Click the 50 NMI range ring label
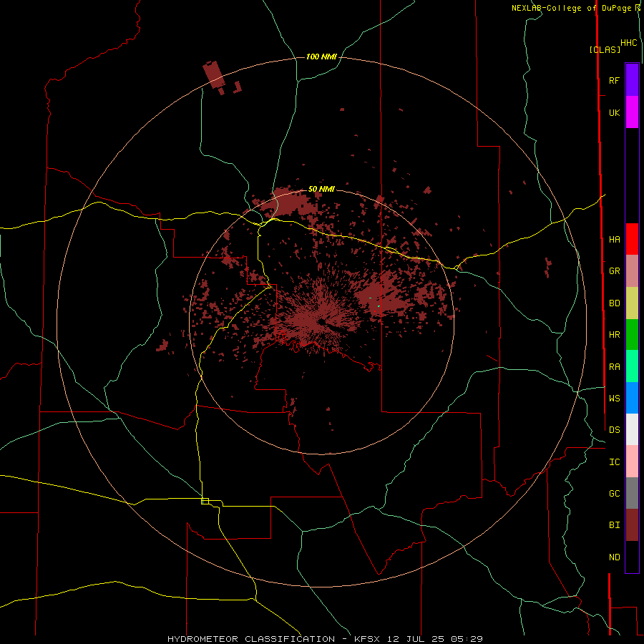Image resolution: width=644 pixels, height=644 pixels. (321, 189)
